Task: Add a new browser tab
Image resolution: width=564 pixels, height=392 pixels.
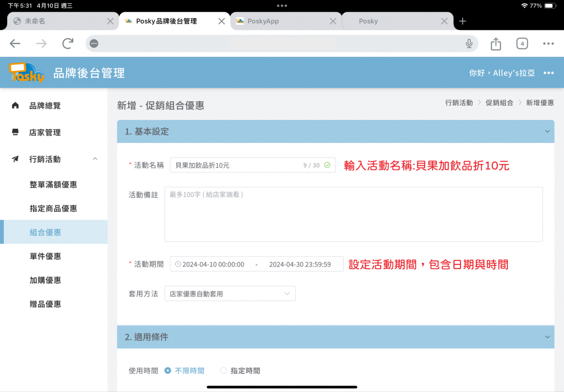Action: pos(463,21)
